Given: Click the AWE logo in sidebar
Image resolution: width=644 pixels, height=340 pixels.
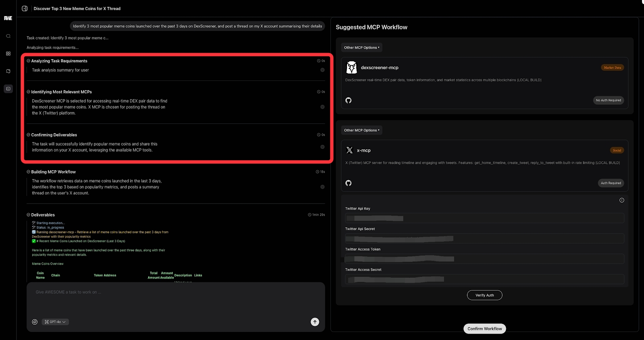Looking at the screenshot, I should [x=8, y=18].
